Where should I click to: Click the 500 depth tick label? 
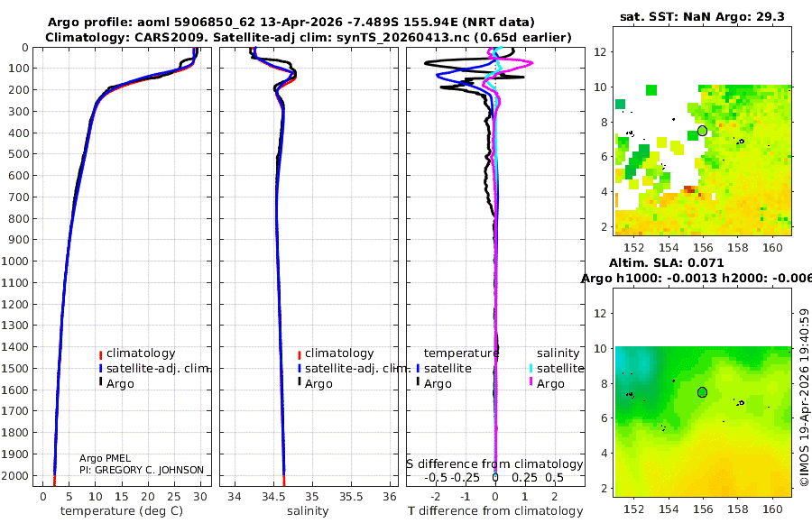[18, 154]
